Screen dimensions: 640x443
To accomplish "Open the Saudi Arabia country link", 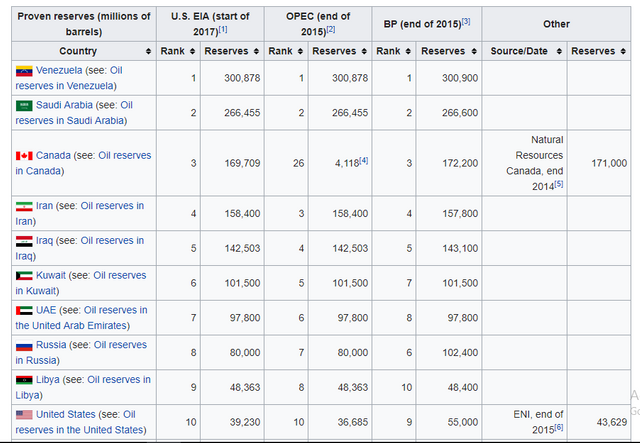I will (x=64, y=105).
